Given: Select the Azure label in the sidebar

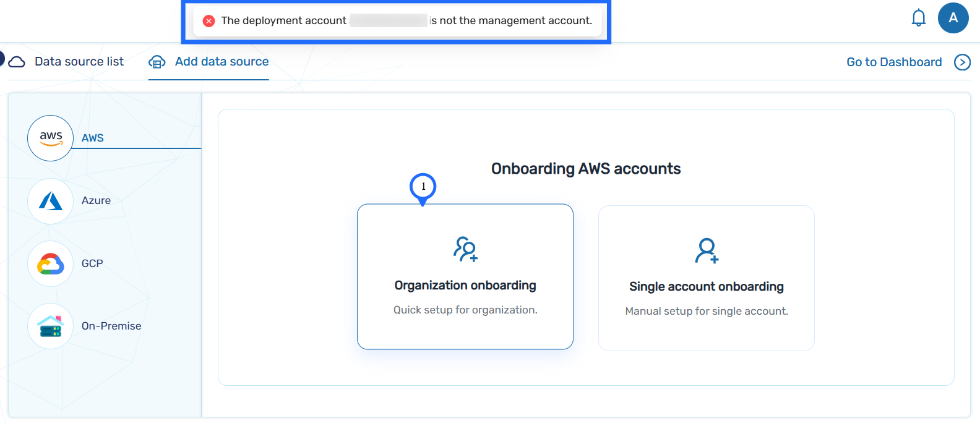Looking at the screenshot, I should (96, 201).
